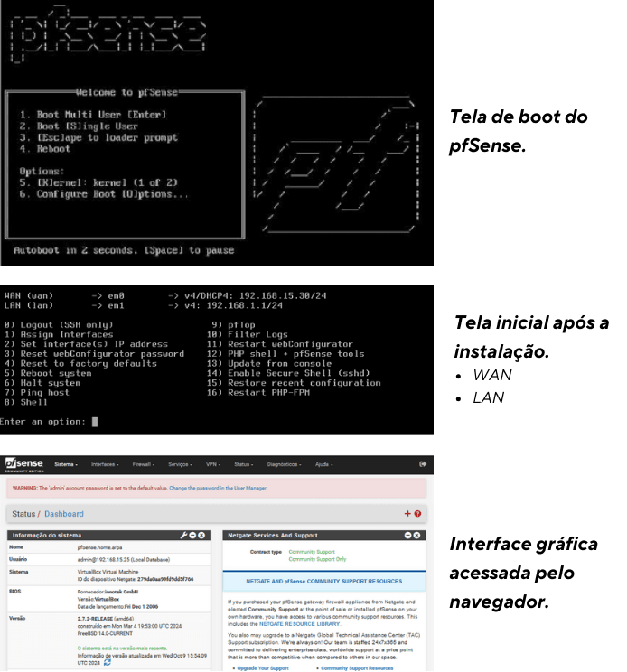The height and width of the screenshot is (672, 627).
Task: Minimize the Informação do sistema widget
Action: [x=193, y=536]
